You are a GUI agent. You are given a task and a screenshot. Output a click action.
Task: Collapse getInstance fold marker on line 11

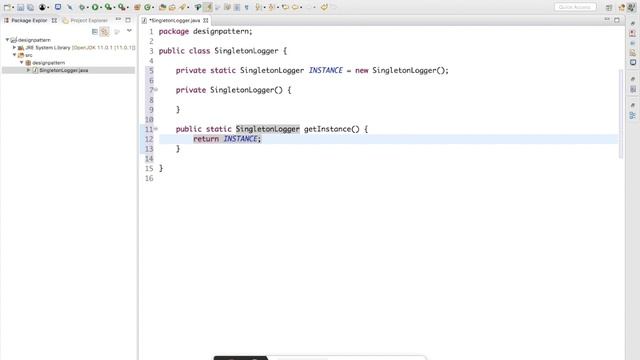[156, 129]
